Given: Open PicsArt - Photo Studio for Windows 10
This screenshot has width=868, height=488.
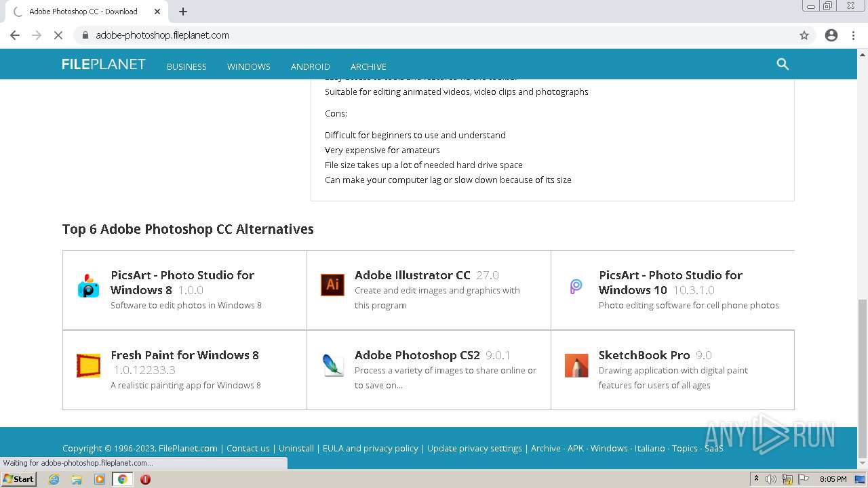Looking at the screenshot, I should click(671, 282).
